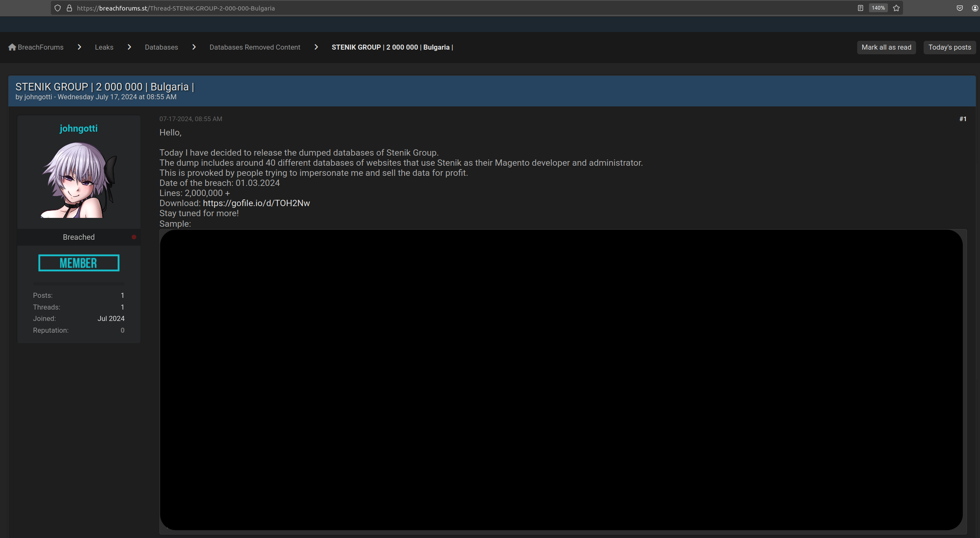This screenshot has height=538, width=980.
Task: Open Today's posts button
Action: (x=950, y=47)
